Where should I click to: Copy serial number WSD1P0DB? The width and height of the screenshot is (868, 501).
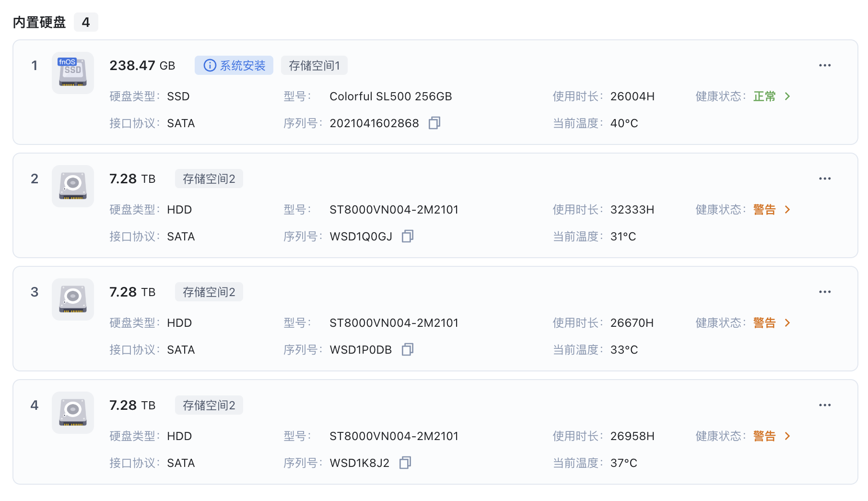tap(408, 350)
